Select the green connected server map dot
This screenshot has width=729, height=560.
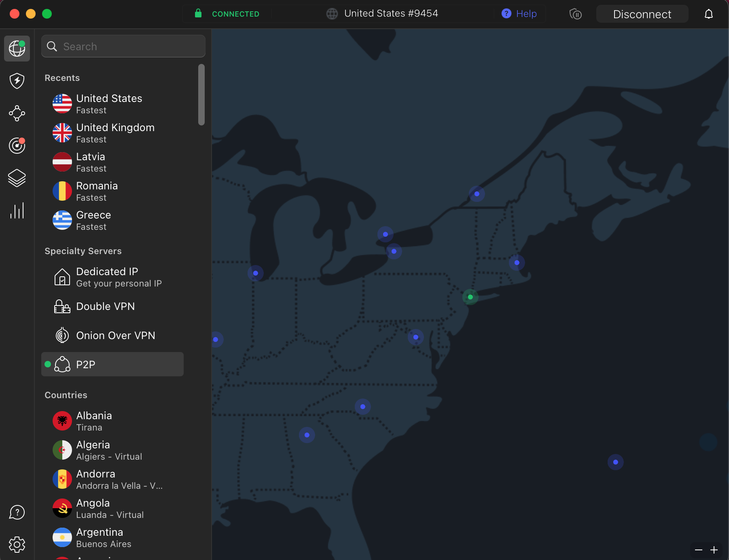(x=470, y=297)
